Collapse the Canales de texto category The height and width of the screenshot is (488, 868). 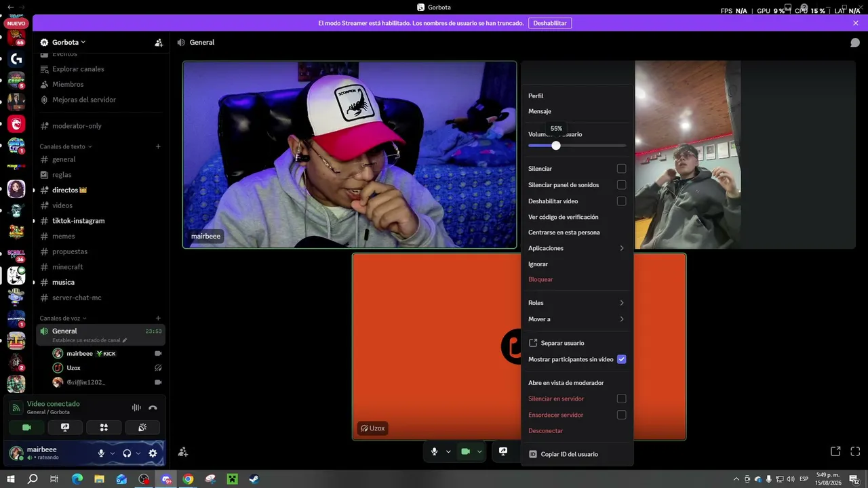[x=66, y=146]
